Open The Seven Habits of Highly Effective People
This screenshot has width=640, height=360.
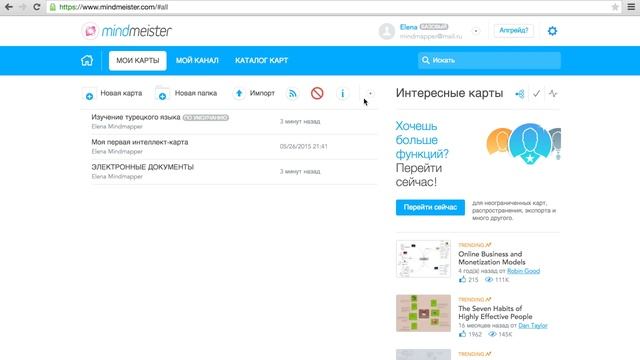point(495,313)
